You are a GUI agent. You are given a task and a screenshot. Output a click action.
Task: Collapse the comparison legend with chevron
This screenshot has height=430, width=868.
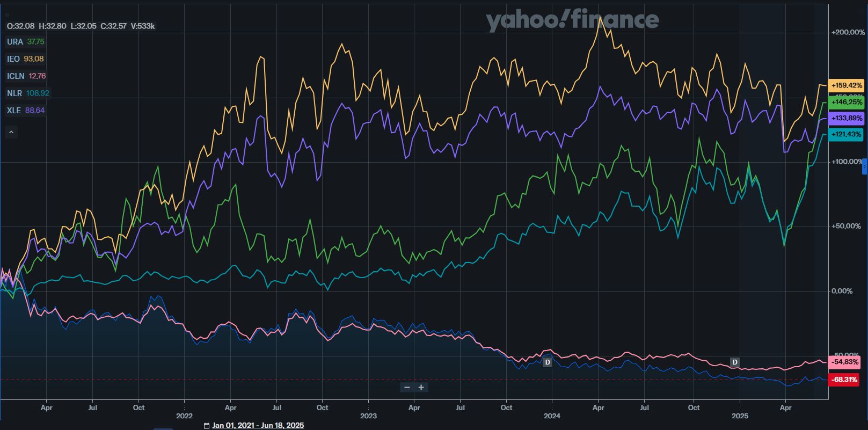coord(11,132)
